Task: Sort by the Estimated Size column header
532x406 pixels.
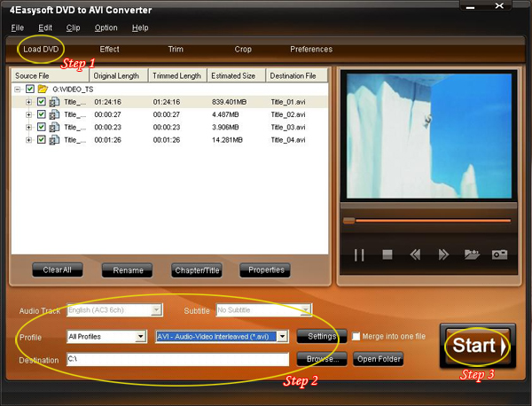Action: tap(237, 75)
